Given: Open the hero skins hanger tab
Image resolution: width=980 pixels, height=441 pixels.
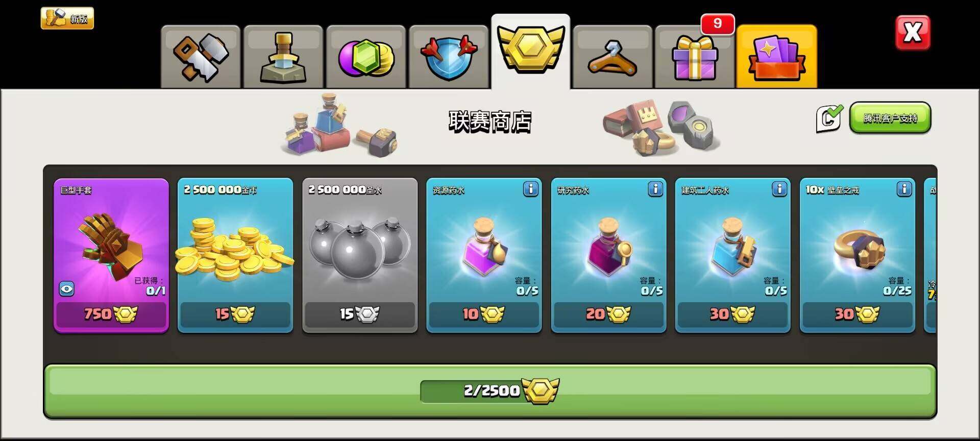Looking at the screenshot, I should click(612, 56).
